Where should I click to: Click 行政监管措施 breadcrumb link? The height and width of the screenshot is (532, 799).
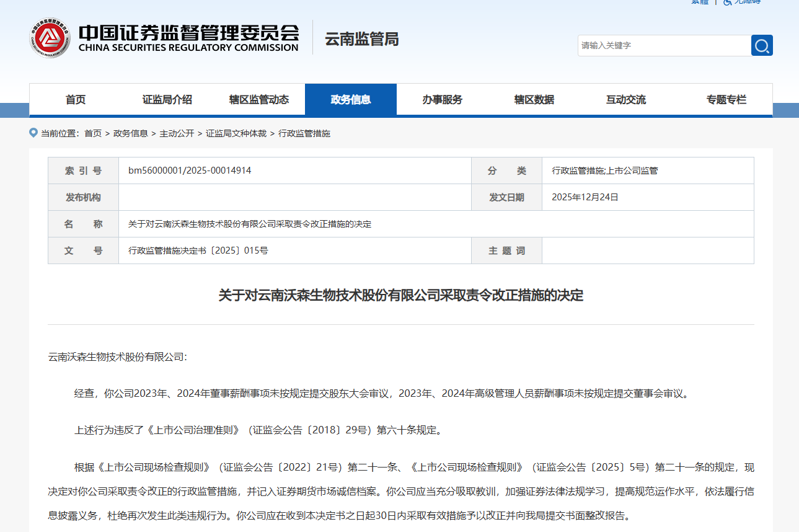304,133
